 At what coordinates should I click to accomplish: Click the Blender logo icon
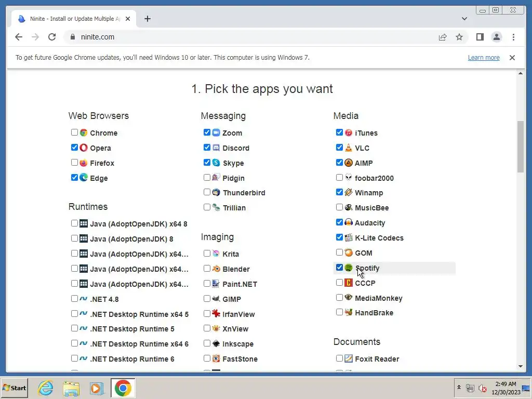(x=216, y=269)
